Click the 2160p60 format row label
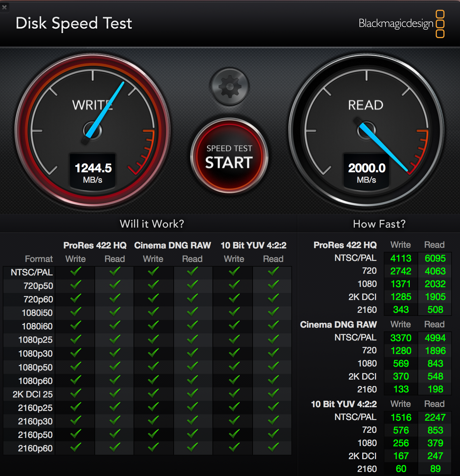The height and width of the screenshot is (476, 460). pyautogui.click(x=35, y=448)
